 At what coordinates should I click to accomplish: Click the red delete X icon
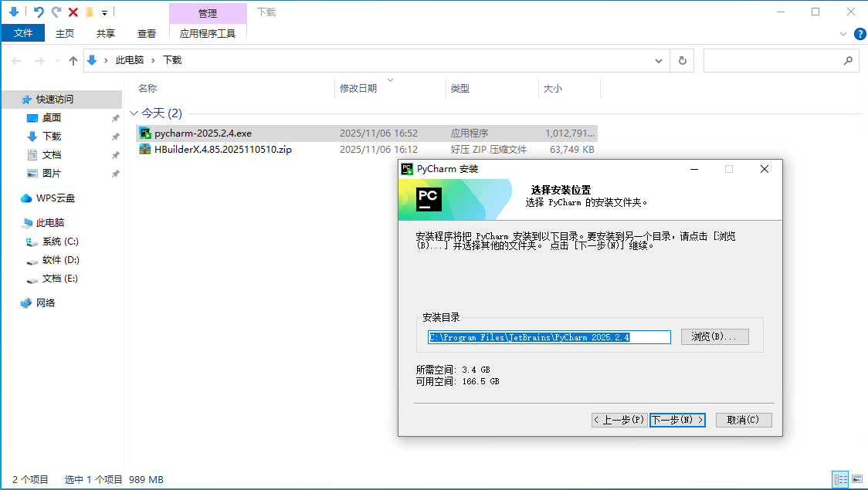click(x=73, y=12)
